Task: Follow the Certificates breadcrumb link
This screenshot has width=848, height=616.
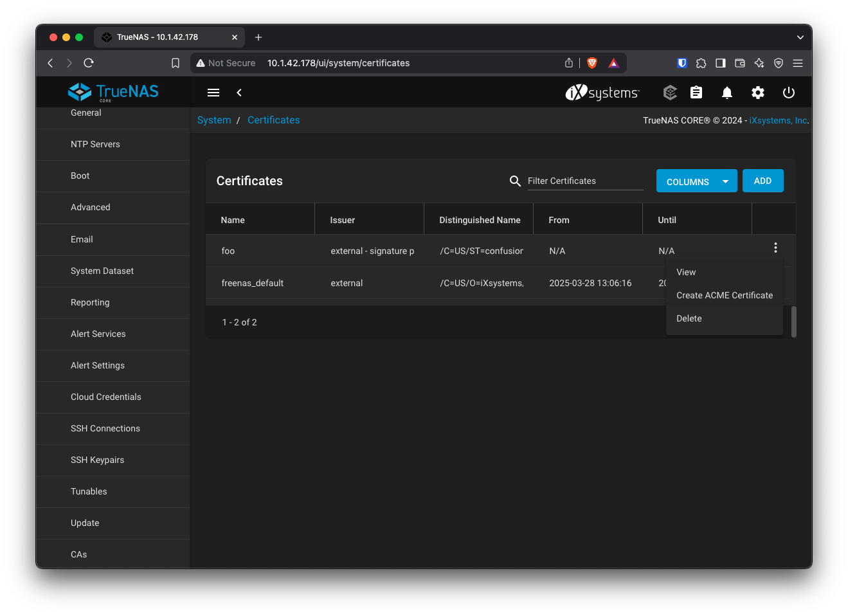Action: [x=274, y=120]
